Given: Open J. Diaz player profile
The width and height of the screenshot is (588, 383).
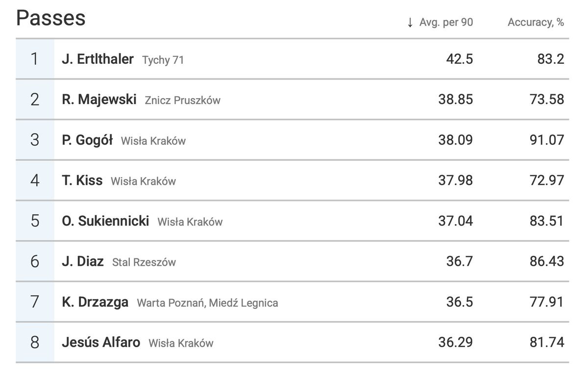Looking at the screenshot, I should pyautogui.click(x=83, y=261).
